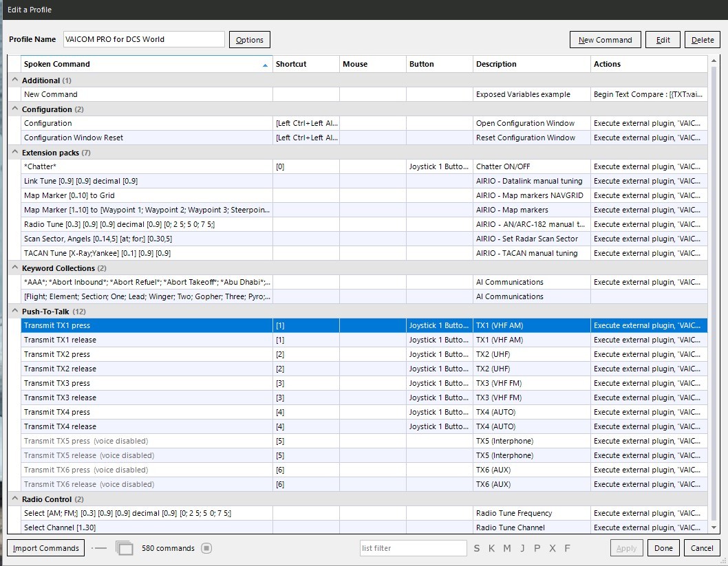Screen dimensions: 728x566
Task: Select the Select Channel [1..30] row
Action: point(364,527)
